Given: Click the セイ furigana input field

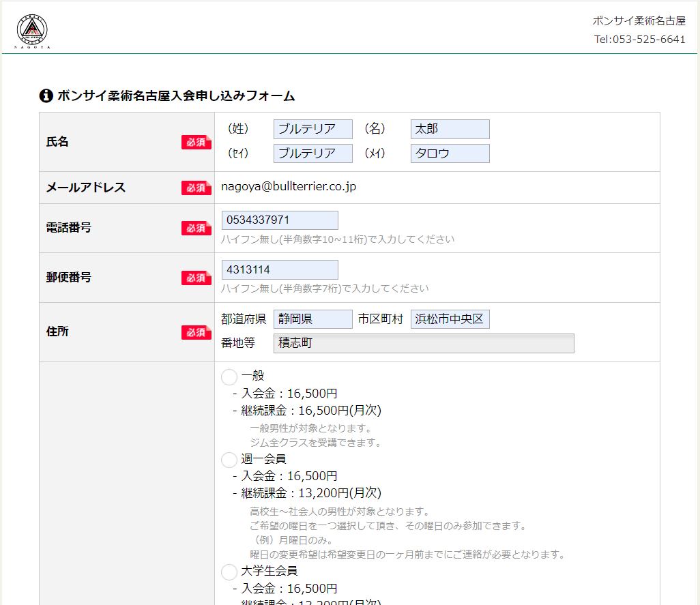Looking at the screenshot, I should pos(313,153).
